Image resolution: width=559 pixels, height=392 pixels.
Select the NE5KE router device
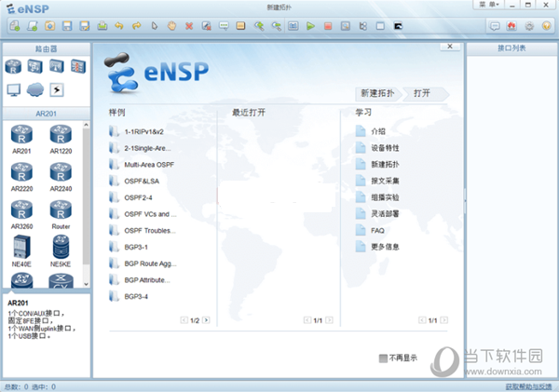click(61, 251)
